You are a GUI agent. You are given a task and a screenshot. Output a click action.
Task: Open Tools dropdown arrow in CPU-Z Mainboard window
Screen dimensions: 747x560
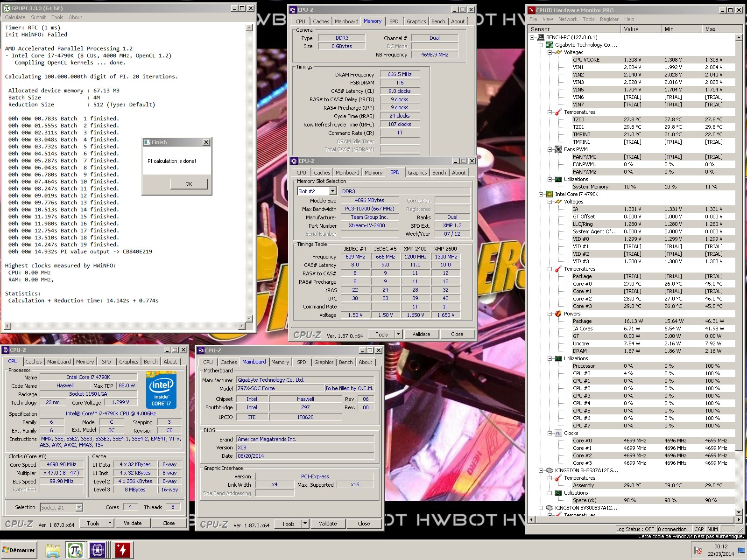pyautogui.click(x=305, y=524)
